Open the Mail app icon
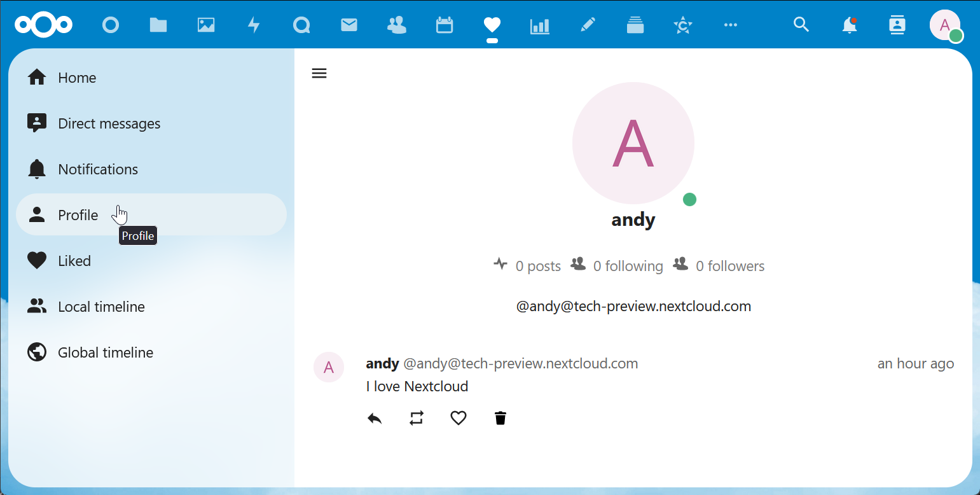980x495 pixels. point(349,25)
